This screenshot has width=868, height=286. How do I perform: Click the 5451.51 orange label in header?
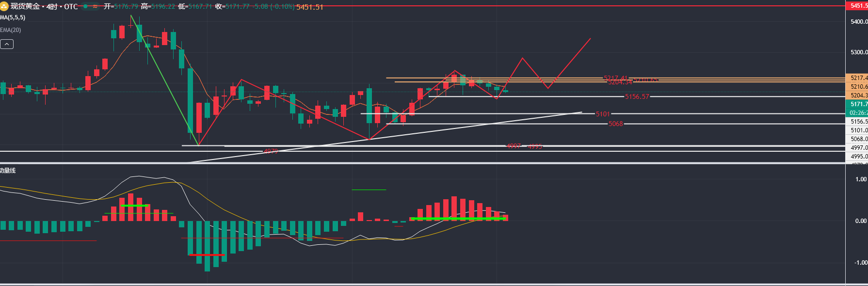coord(309,7)
